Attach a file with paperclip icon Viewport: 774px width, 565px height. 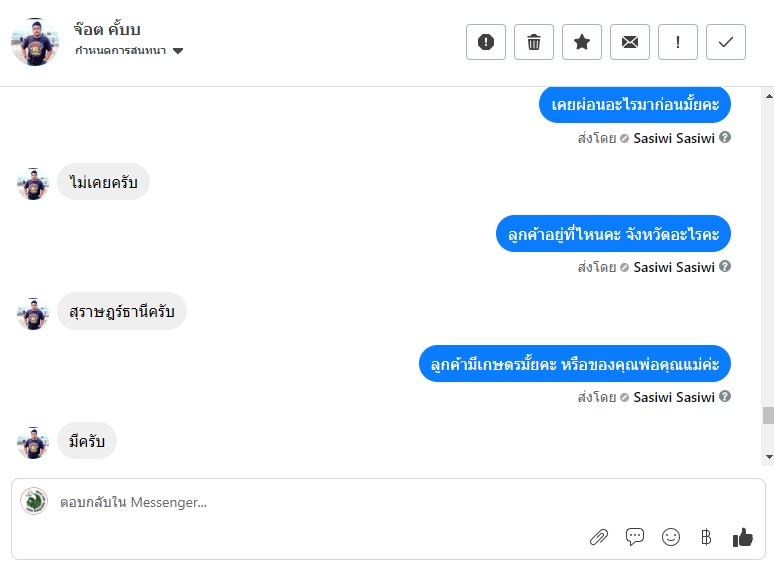point(599,537)
